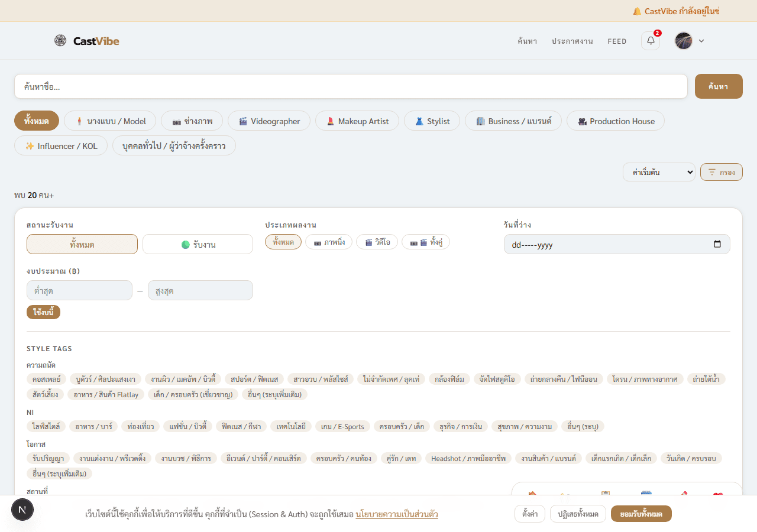757x532 pixels.
Task: Toggle the ถ่ายใต้น้ำ tag
Action: 706,379
